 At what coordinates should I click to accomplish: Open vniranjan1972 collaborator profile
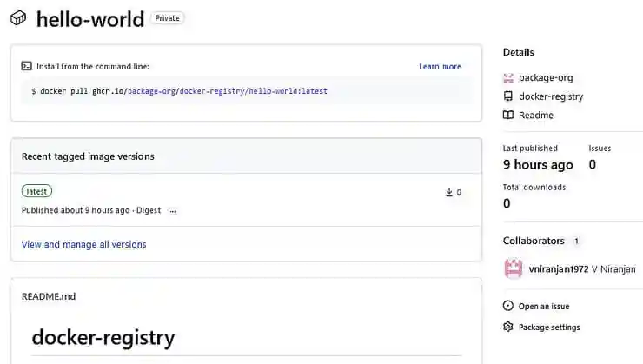click(x=559, y=269)
